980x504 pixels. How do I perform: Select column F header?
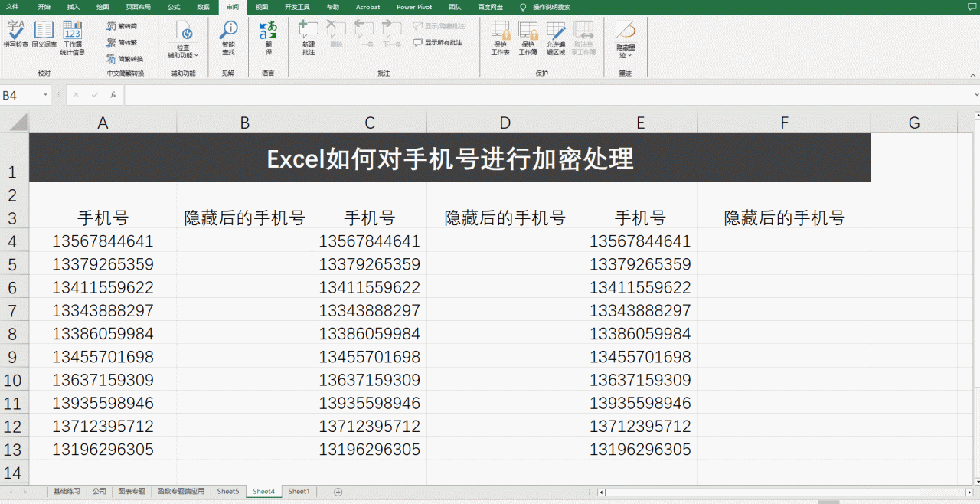[x=784, y=123]
